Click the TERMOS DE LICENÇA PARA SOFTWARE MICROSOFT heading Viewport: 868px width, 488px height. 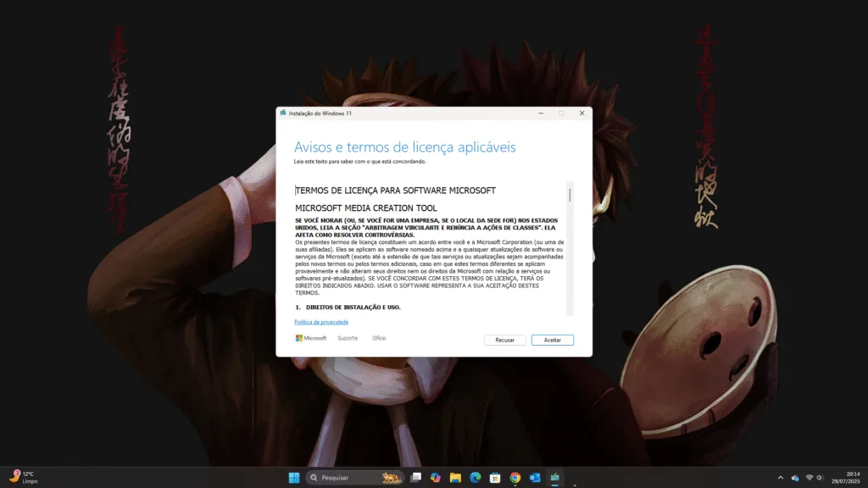pyautogui.click(x=395, y=191)
